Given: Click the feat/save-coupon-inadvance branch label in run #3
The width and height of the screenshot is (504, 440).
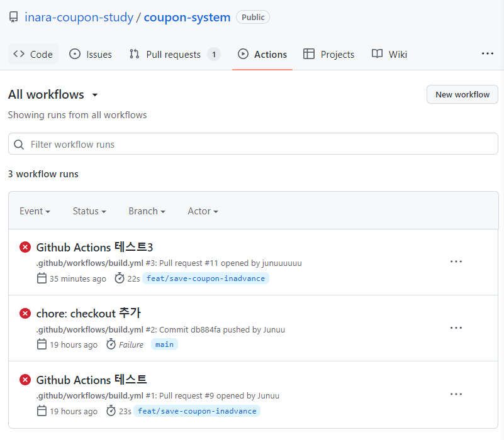Looking at the screenshot, I should (206, 278).
